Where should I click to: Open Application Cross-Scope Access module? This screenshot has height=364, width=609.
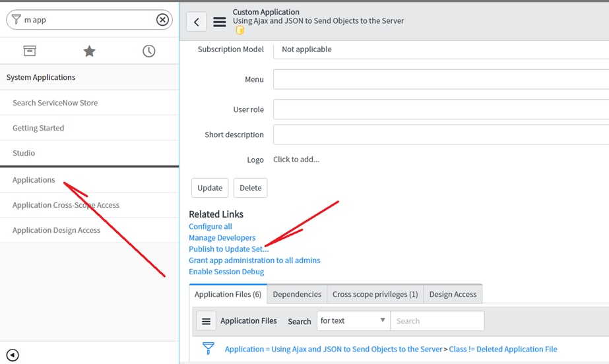point(65,205)
